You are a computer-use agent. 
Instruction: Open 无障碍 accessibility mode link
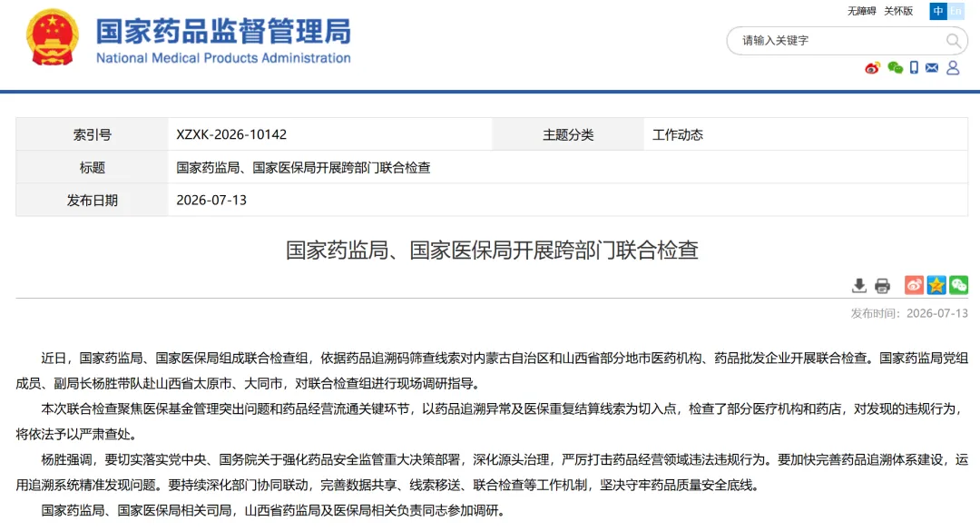pos(861,11)
